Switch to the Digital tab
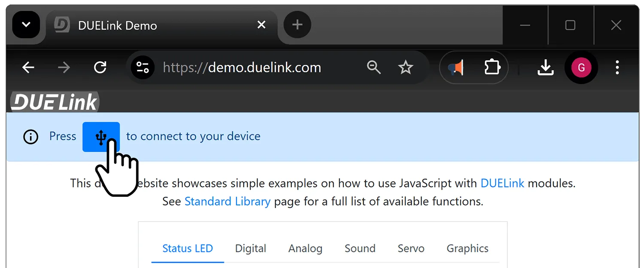This screenshot has height=268, width=644. tap(250, 248)
